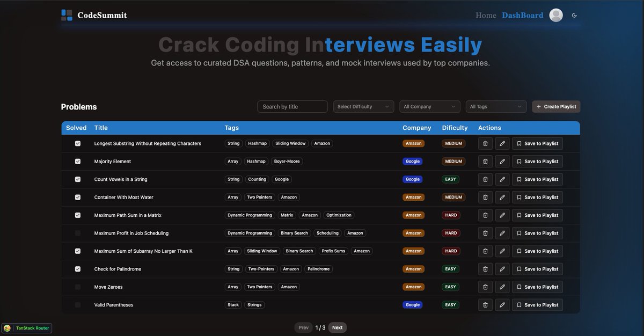644x336 pixels.
Task: Edit the Move Zeroes problem
Action: 502,287
